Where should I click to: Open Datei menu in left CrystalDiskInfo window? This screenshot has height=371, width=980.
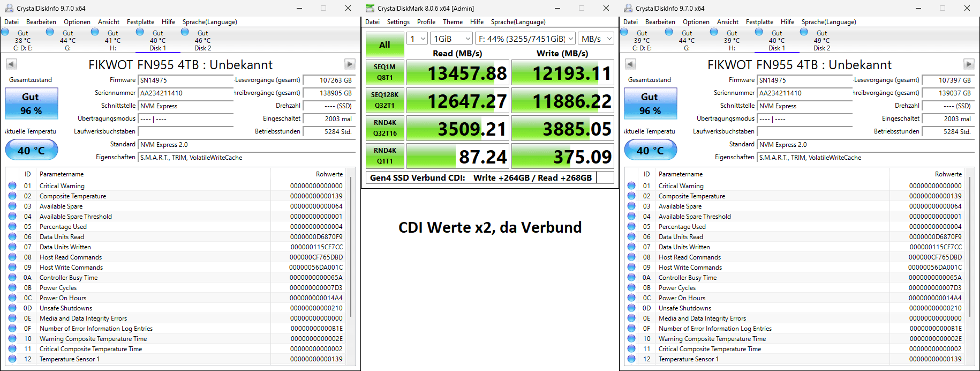[x=12, y=22]
